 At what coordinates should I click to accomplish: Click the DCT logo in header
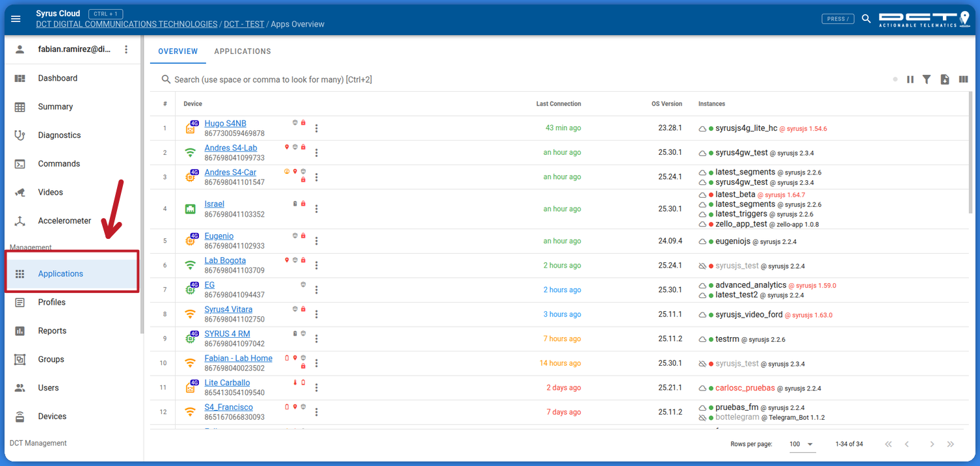pyautogui.click(x=923, y=19)
